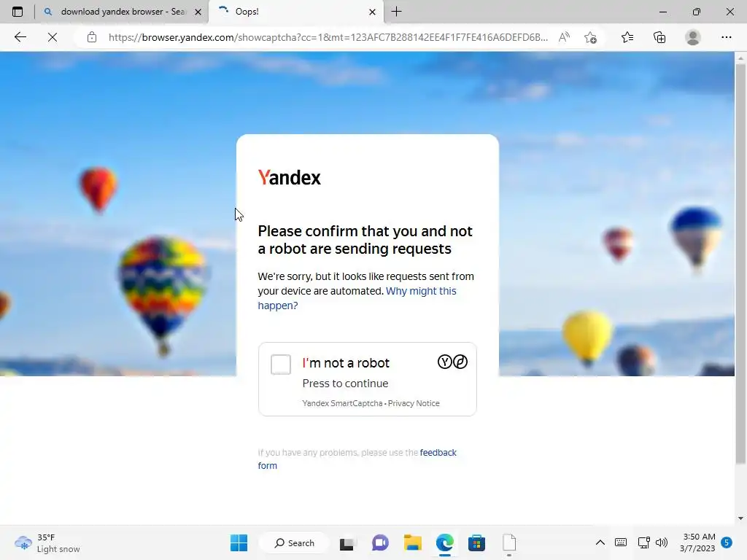Close the Oops! tab
Viewport: 747px width, 560px height.
click(373, 12)
